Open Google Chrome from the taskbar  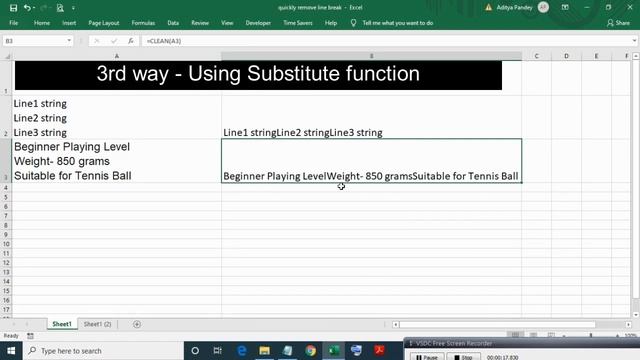coord(311,351)
